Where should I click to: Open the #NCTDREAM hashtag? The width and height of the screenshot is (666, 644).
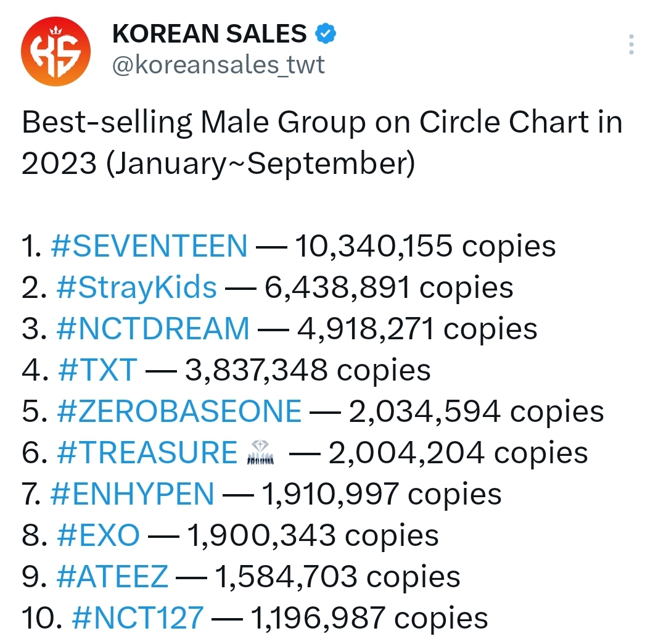[x=153, y=329]
